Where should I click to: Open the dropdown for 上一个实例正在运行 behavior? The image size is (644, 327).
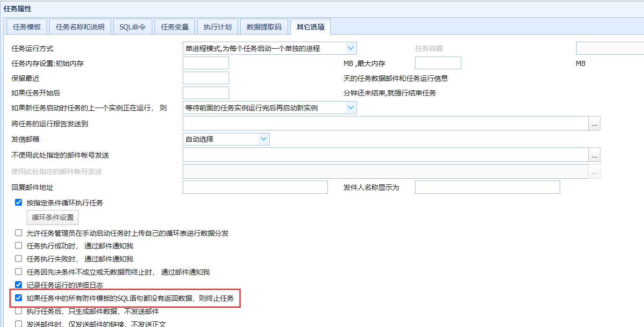(x=351, y=108)
